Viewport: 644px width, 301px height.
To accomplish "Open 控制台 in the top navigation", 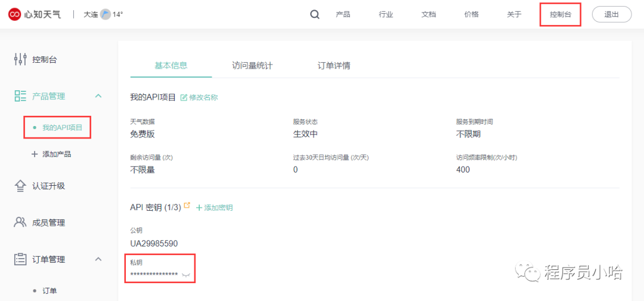I will click(560, 14).
